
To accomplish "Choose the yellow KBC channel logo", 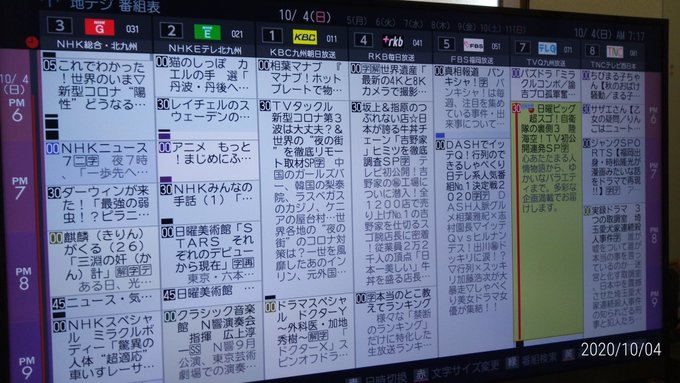I will pos(304,37).
